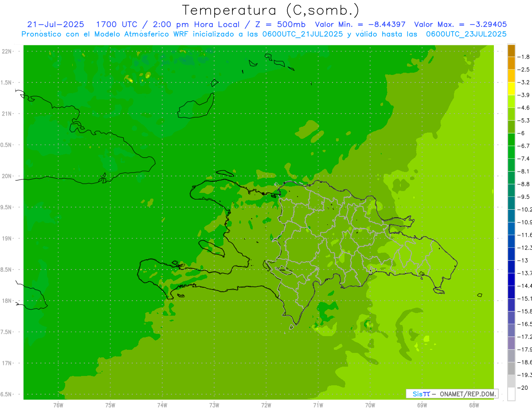
Task: Click the '70W' longitude label
Action: (370, 405)
